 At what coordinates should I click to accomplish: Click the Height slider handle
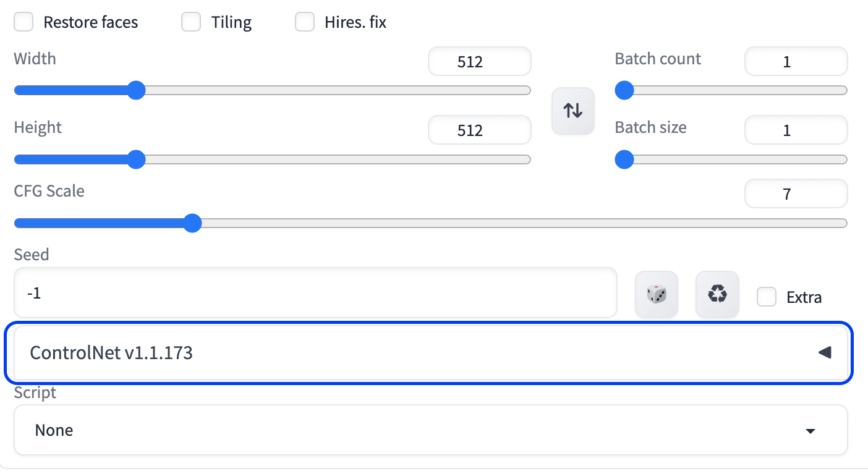(x=136, y=159)
